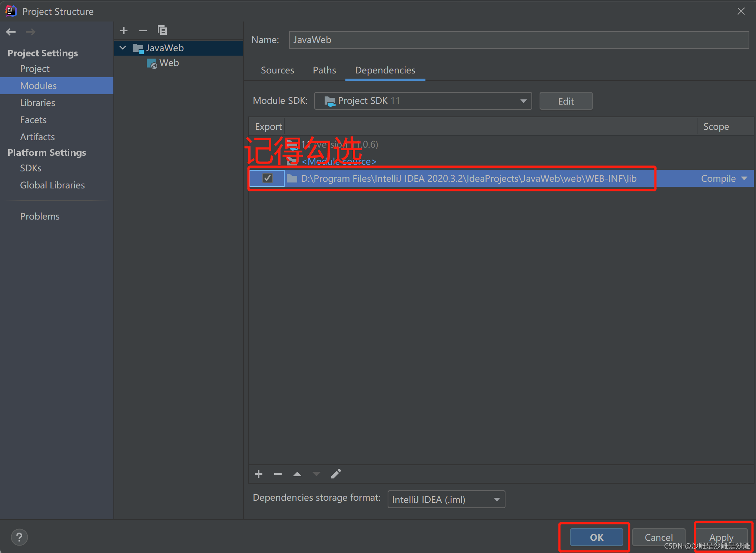The image size is (756, 553).
Task: Open the Module SDK dropdown
Action: coord(423,101)
